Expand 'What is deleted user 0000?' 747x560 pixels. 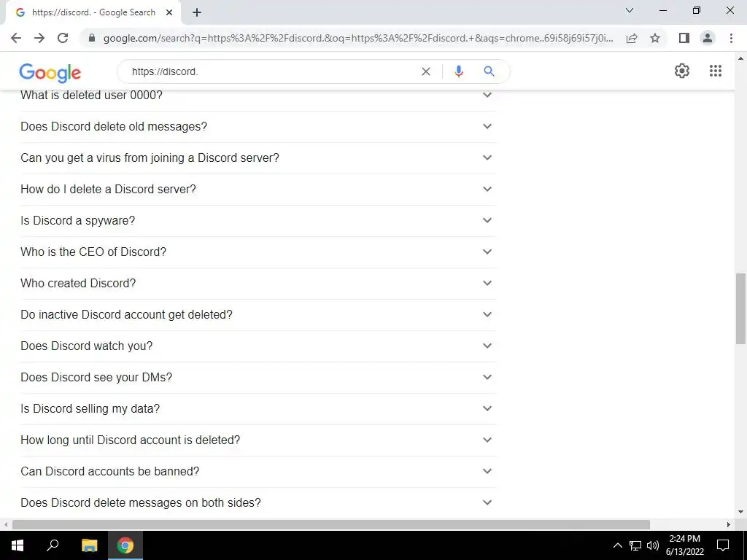coord(258,96)
